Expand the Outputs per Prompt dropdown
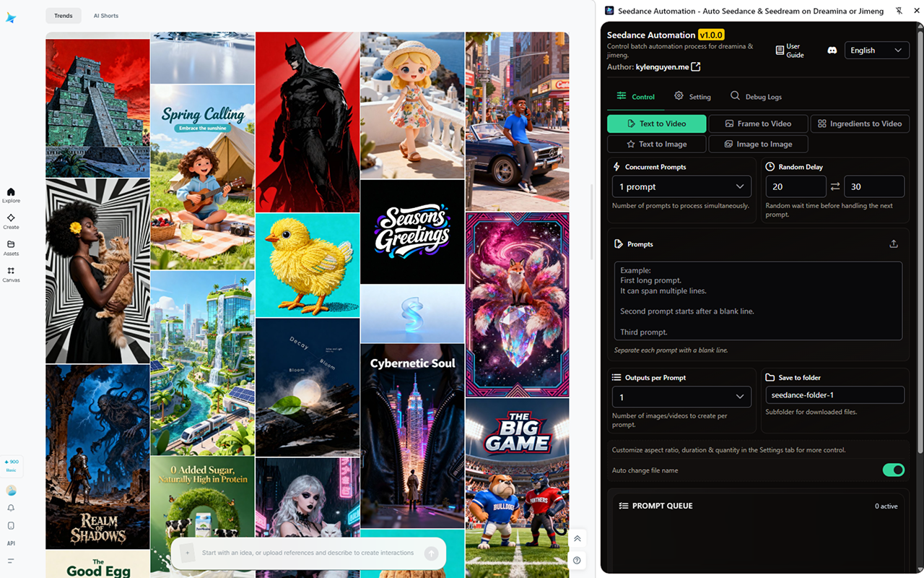Screen dimensions: 924x578 pyautogui.click(x=681, y=397)
